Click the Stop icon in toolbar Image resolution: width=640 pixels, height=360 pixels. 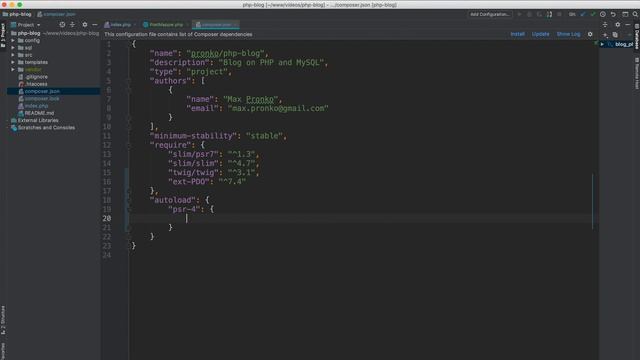click(559, 14)
